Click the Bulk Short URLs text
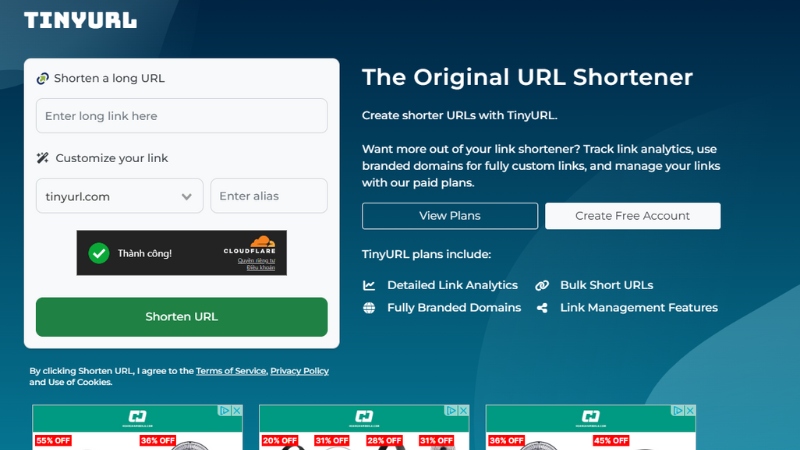Viewport: 800px width, 450px height. point(607,285)
